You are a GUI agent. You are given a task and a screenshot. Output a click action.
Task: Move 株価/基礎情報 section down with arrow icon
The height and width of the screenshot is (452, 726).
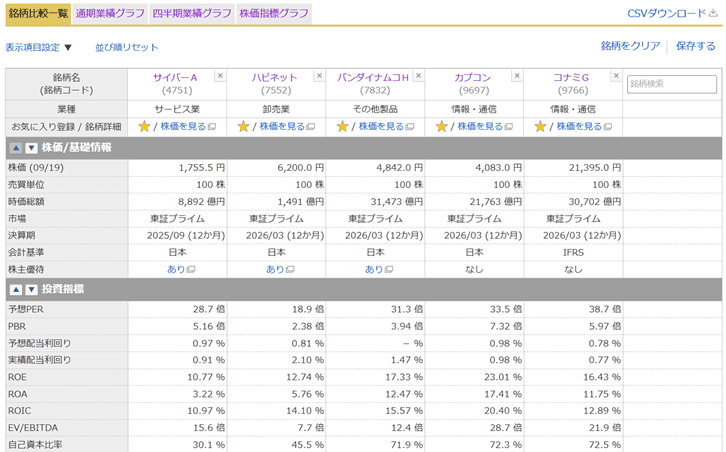(x=30, y=147)
